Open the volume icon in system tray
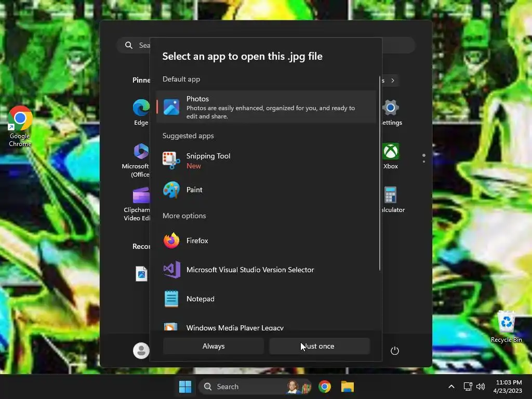532x399 pixels. [x=481, y=387]
